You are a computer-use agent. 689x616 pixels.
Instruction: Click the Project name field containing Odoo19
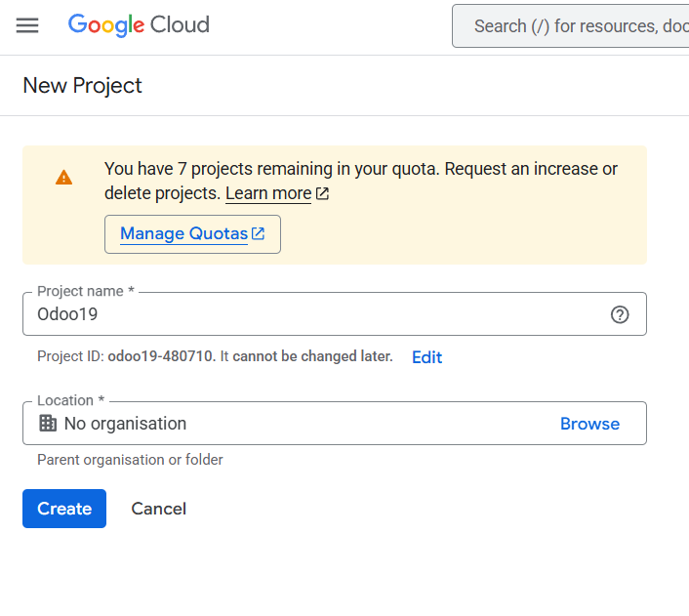coord(335,314)
